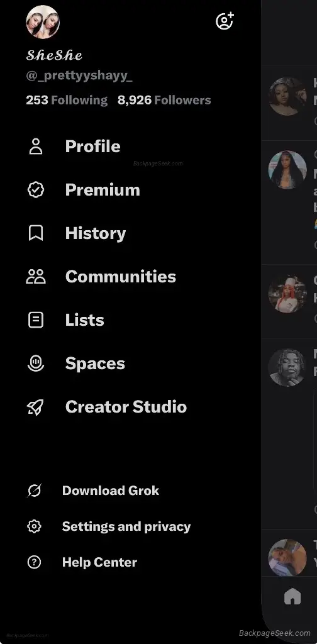Screen dimensions: 317x644
Task: Open the Communities people icon
Action: click(36, 277)
